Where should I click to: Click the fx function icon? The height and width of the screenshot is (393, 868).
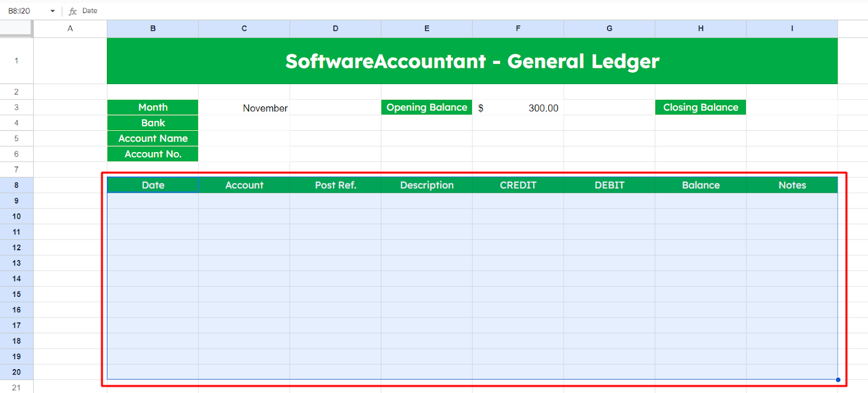point(73,11)
